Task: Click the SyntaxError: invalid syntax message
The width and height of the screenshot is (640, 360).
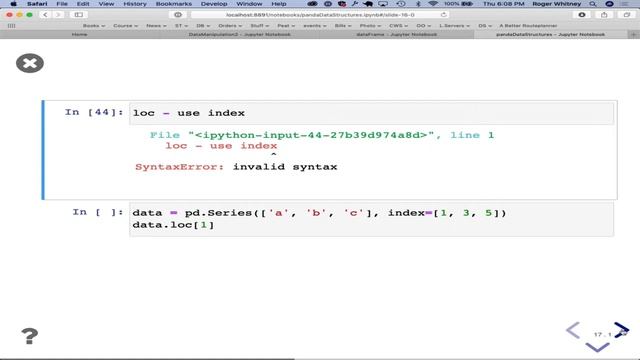Action: coord(236,167)
